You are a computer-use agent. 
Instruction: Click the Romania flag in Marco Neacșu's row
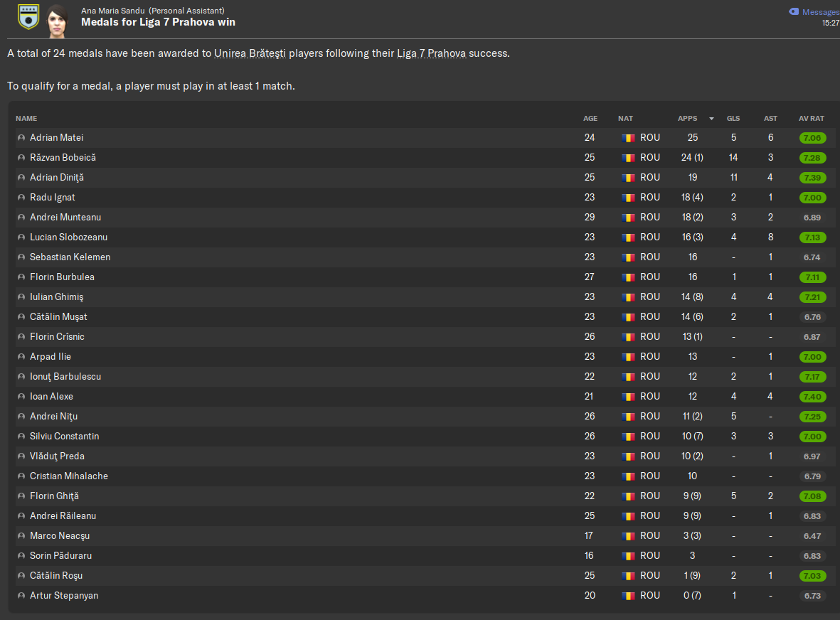(628, 536)
